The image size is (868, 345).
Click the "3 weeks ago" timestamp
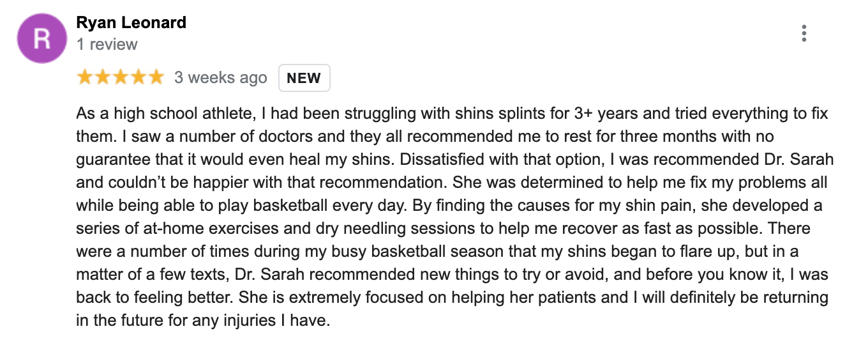(220, 78)
